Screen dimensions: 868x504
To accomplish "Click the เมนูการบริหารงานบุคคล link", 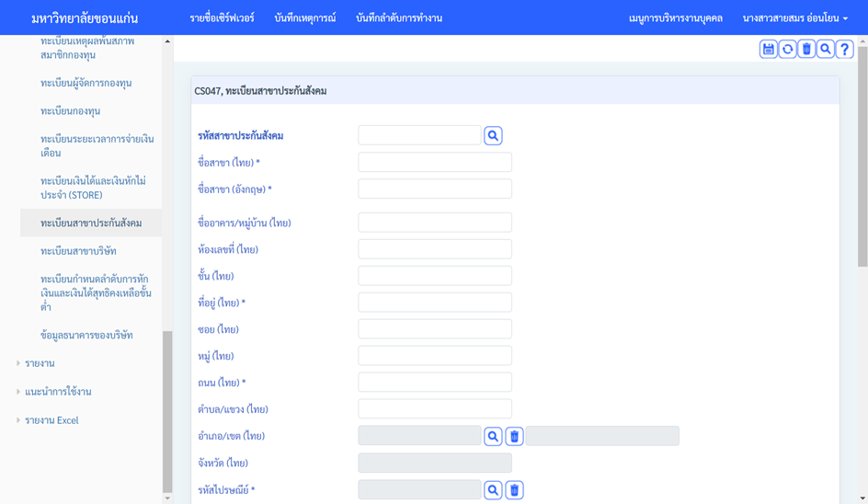I will click(675, 18).
